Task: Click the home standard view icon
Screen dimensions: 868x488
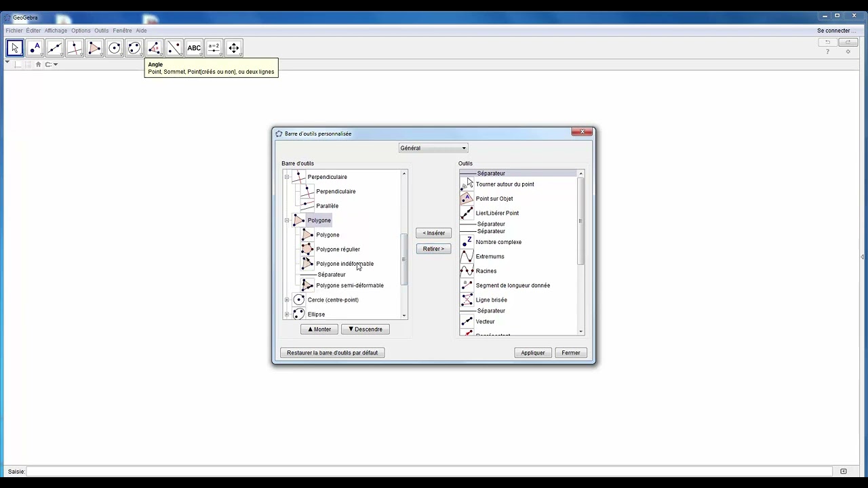Action: (39, 64)
